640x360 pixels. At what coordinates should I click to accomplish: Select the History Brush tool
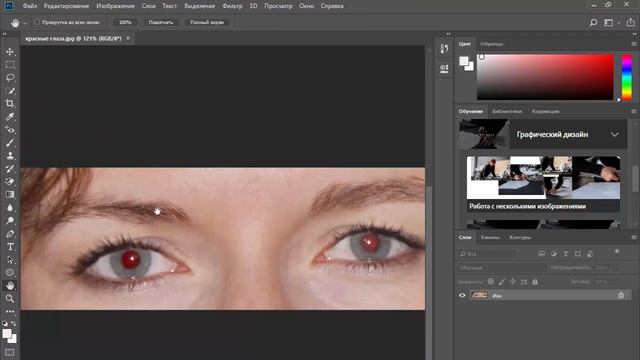(x=10, y=169)
